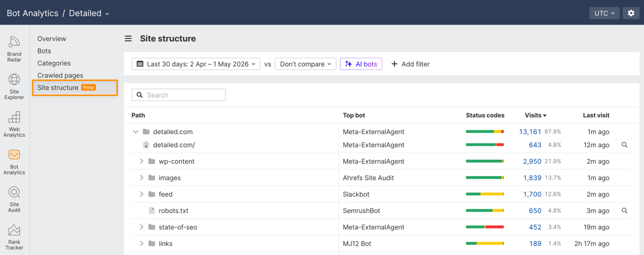
Task: Click the sparkle icon in AI bots filter
Action: click(349, 64)
